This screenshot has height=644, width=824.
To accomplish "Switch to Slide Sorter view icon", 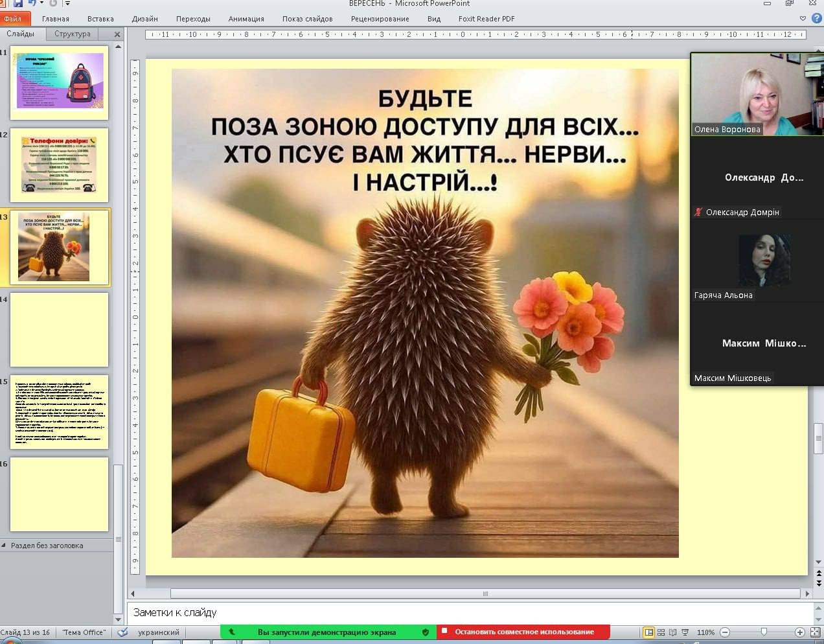I will tap(661, 632).
